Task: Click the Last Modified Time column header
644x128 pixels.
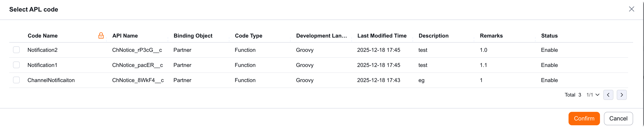Action: point(382,36)
